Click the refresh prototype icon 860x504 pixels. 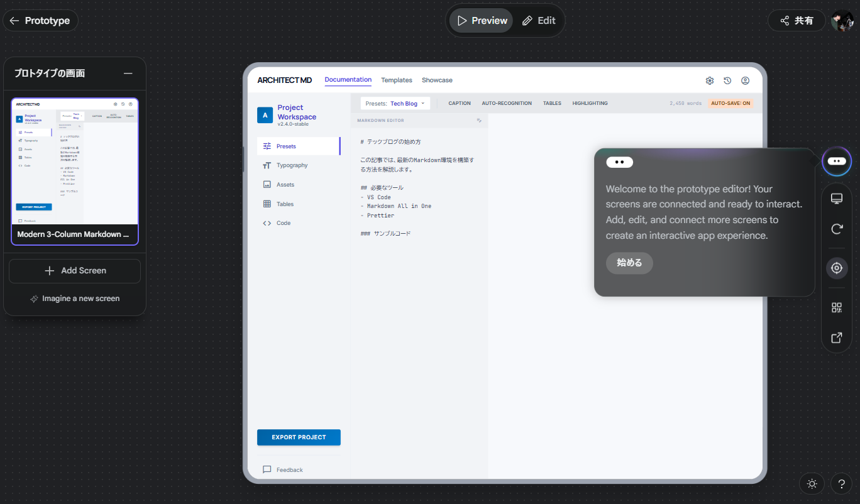click(x=836, y=229)
